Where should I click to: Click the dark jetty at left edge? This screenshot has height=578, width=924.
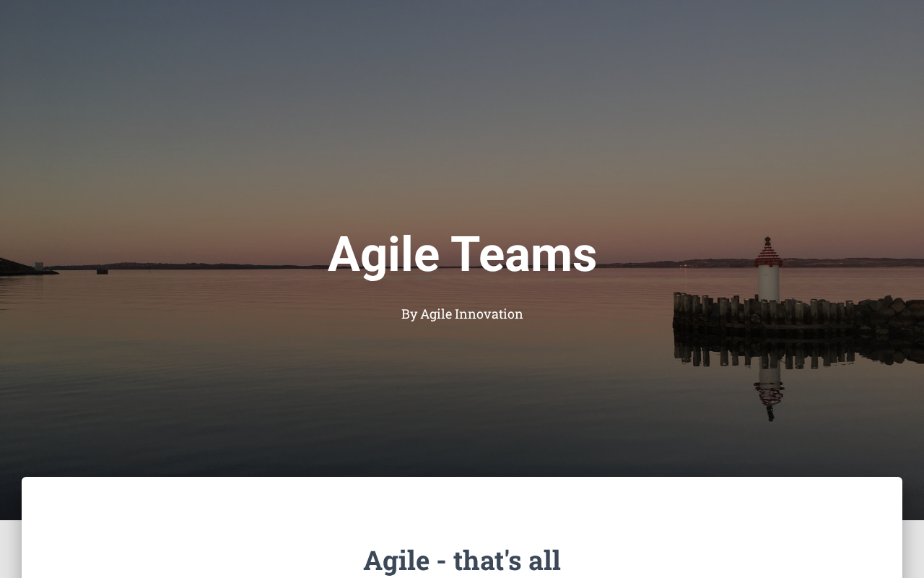[25, 267]
